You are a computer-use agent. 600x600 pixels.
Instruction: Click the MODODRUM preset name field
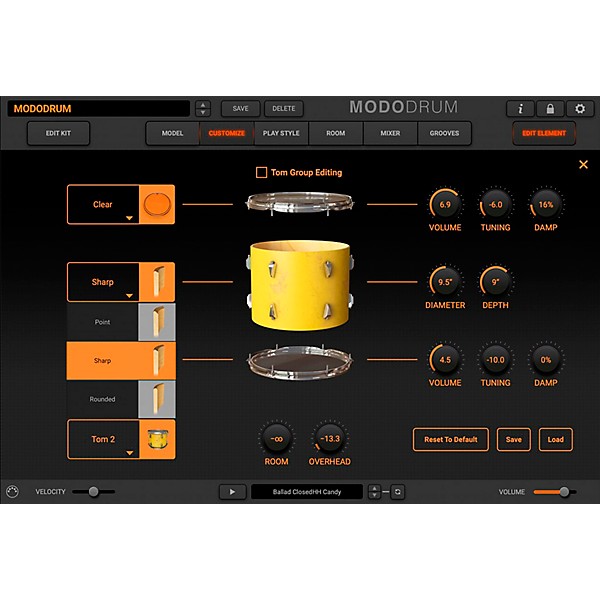pos(98,109)
